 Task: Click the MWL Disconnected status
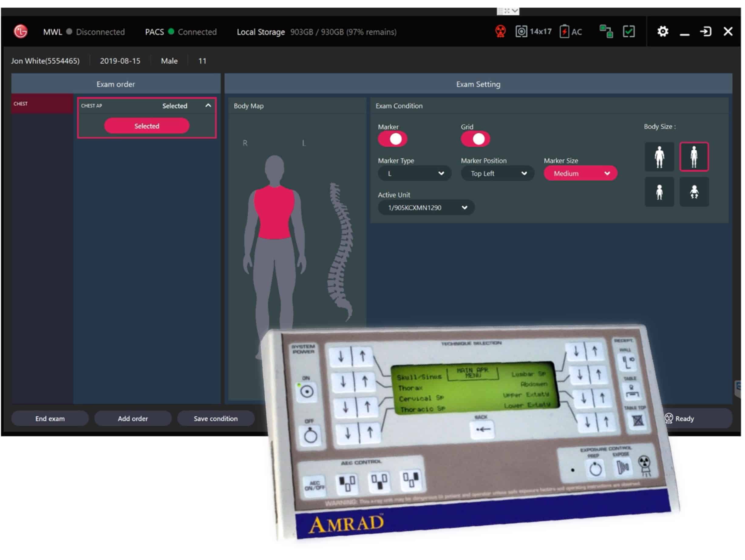[x=84, y=32]
